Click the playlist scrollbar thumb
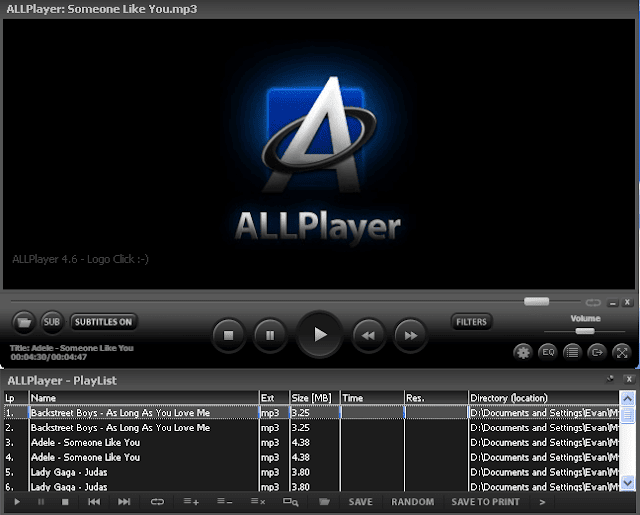640x515 pixels. pyautogui.click(x=627, y=415)
